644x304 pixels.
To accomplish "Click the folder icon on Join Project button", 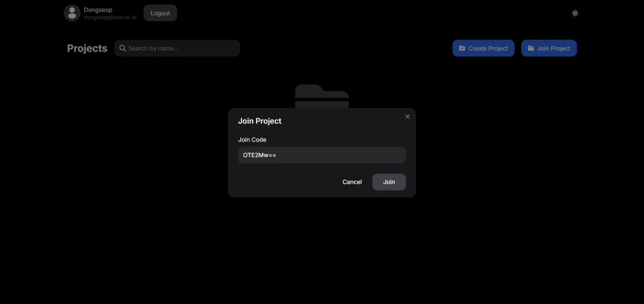I will tap(531, 48).
